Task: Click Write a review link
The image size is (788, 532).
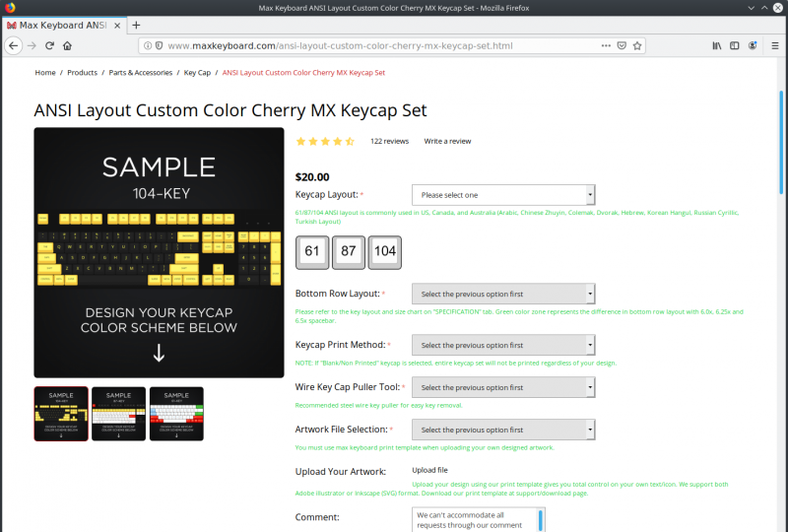Action: coord(447,141)
